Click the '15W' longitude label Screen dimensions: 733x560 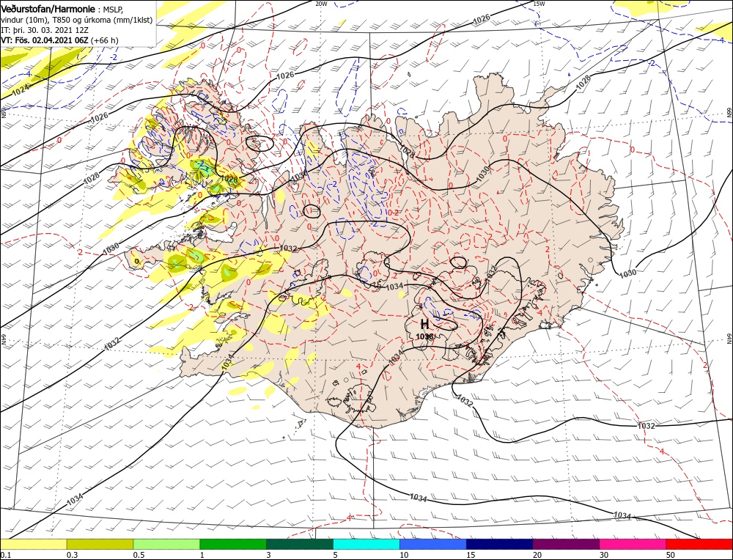click(539, 4)
